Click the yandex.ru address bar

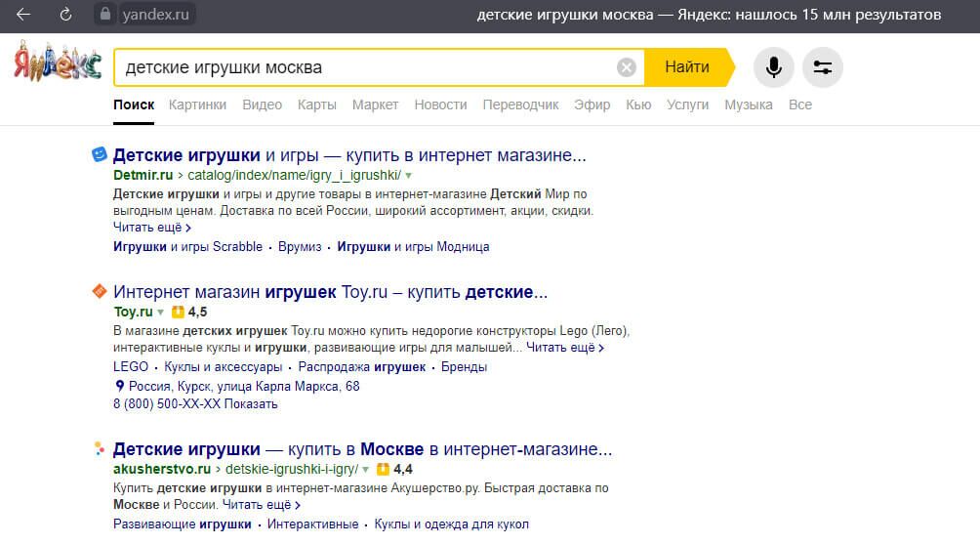pyautogui.click(x=155, y=15)
